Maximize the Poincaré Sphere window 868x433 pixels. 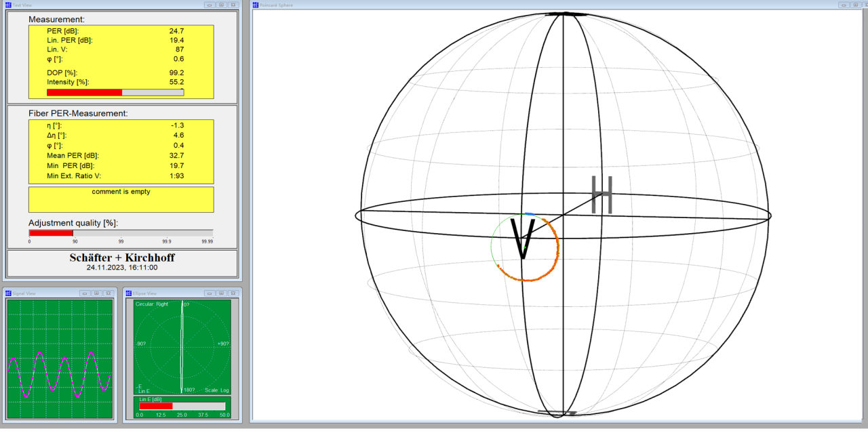pyautogui.click(x=854, y=5)
